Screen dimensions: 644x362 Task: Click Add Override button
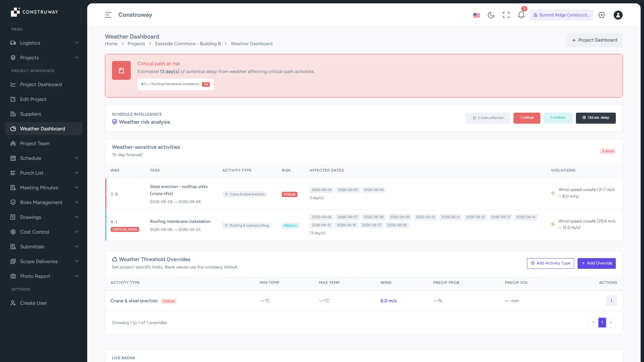(596, 263)
